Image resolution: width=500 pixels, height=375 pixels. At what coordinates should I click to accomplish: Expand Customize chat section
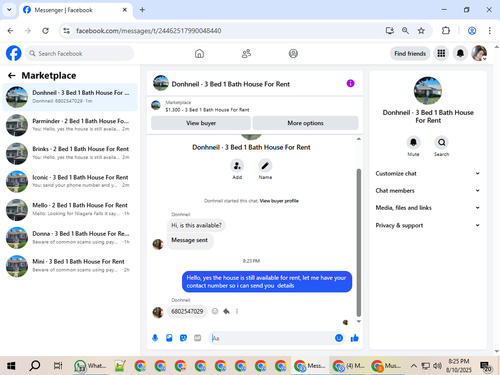[x=428, y=173]
